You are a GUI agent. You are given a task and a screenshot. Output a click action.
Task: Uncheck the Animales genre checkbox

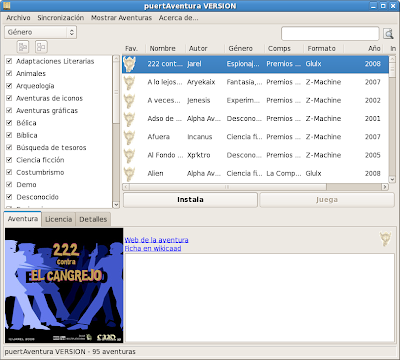point(9,73)
